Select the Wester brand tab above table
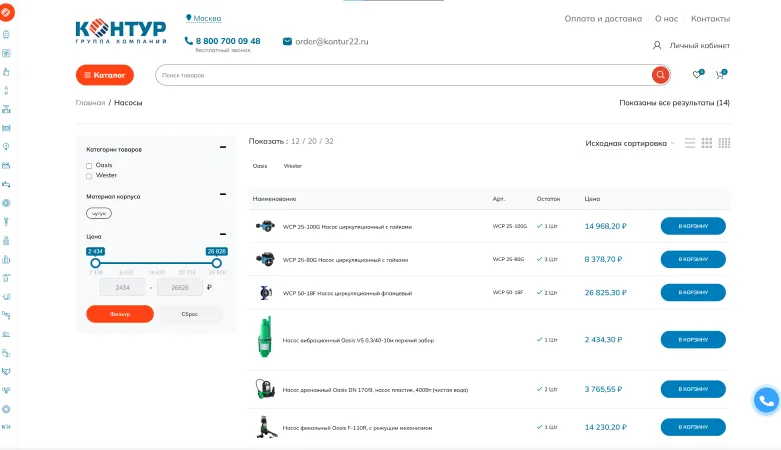Viewport: 781px width, 450px height. tap(293, 166)
